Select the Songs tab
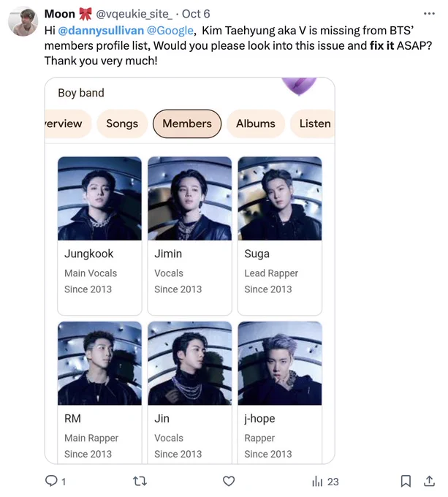Image resolution: width=448 pixels, height=497 pixels. (x=122, y=124)
